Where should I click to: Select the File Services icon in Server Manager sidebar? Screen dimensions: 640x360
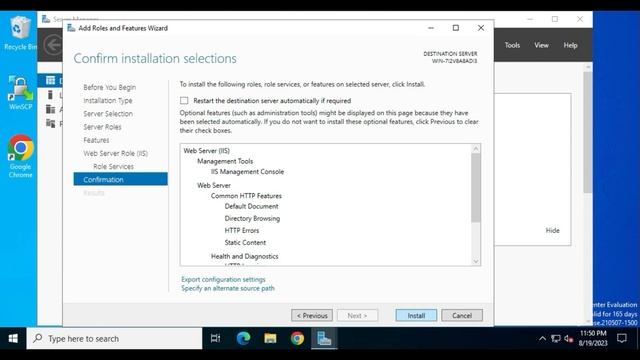[50, 123]
